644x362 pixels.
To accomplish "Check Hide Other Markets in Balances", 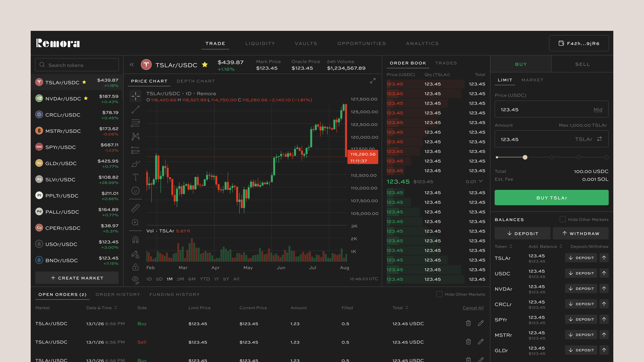I will [562, 219].
